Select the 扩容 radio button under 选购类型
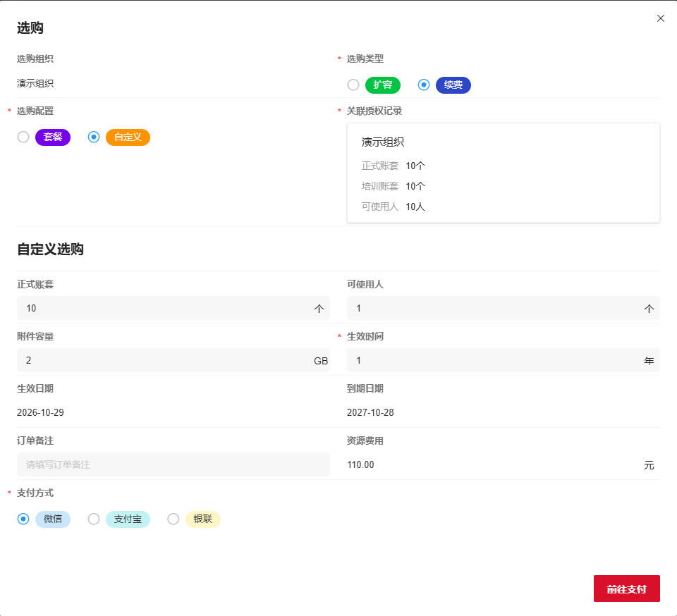This screenshot has height=616, width=677. (x=353, y=85)
